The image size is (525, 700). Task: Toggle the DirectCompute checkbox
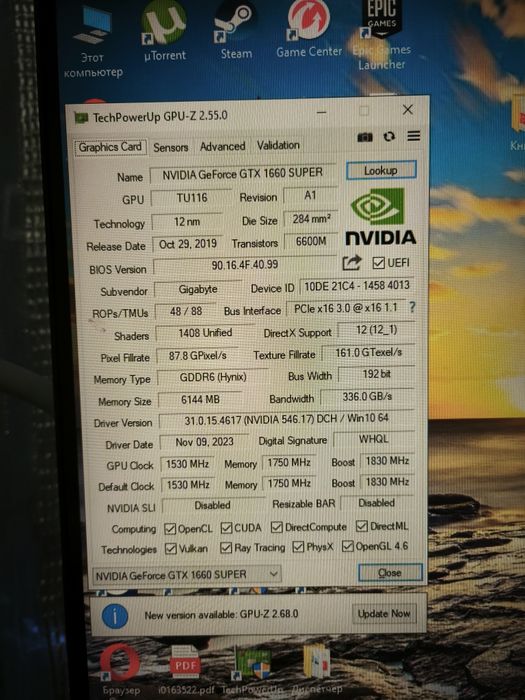[277, 527]
